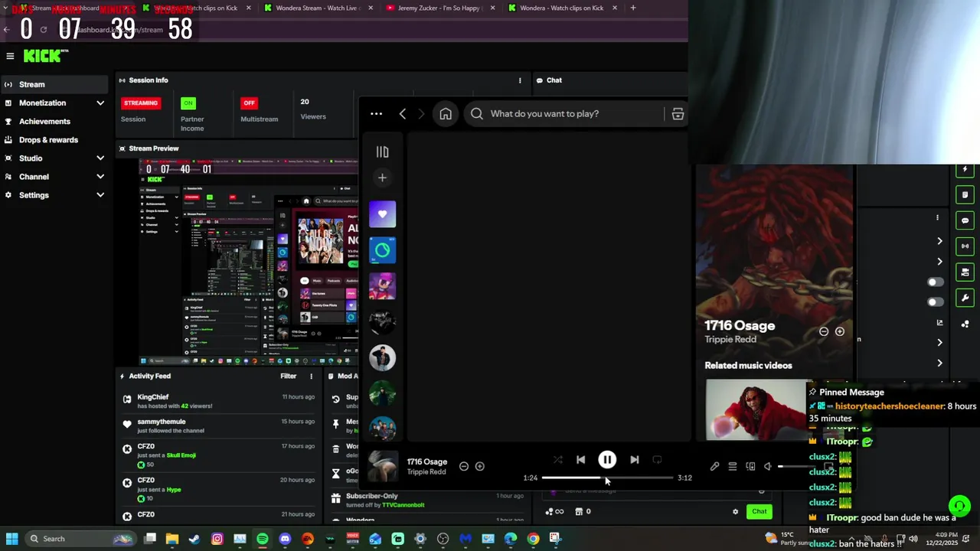Open Spotify three-dots menu
The image size is (980, 551).
pos(376,114)
